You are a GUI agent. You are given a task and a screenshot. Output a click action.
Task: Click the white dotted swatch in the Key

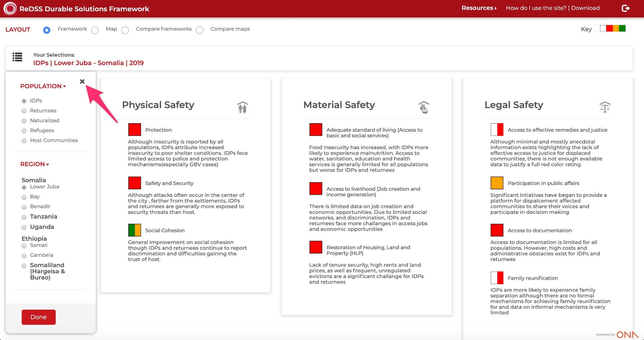[603, 28]
